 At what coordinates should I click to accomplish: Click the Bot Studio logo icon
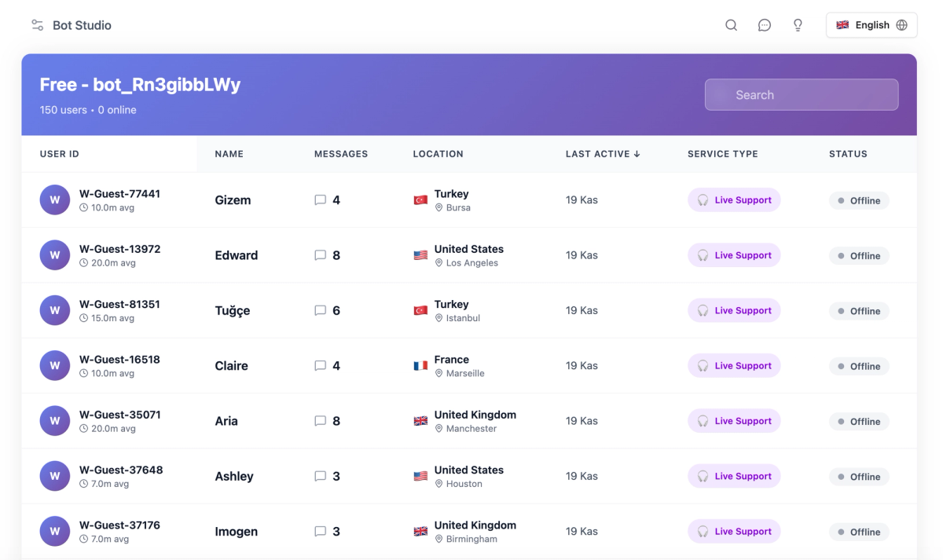(x=37, y=24)
